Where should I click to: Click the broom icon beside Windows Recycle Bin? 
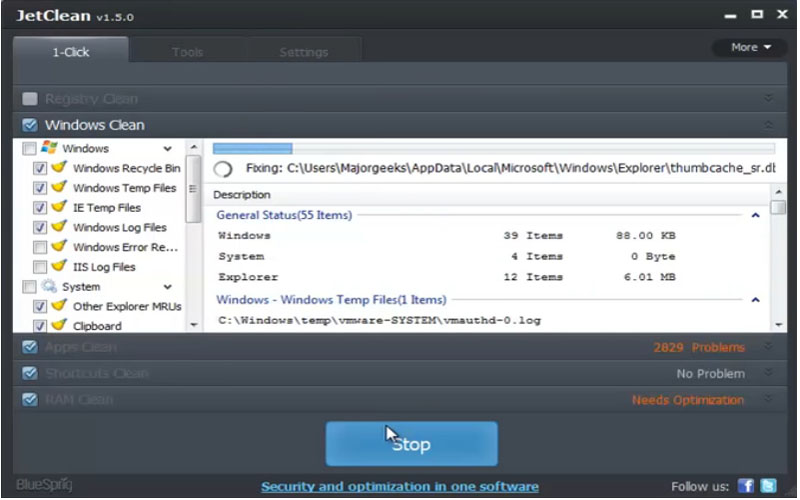[59, 167]
